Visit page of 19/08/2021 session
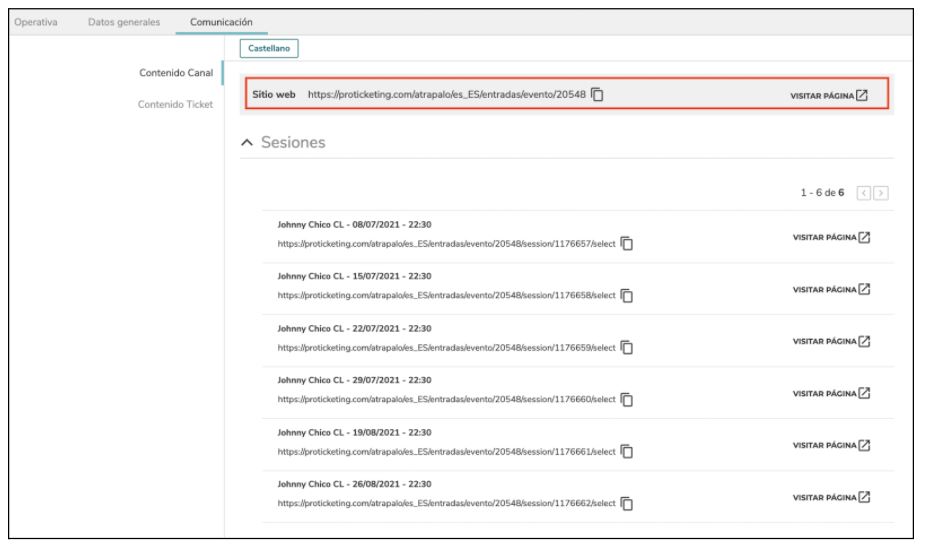Image resolution: width=926 pixels, height=551 pixels. pos(831,445)
